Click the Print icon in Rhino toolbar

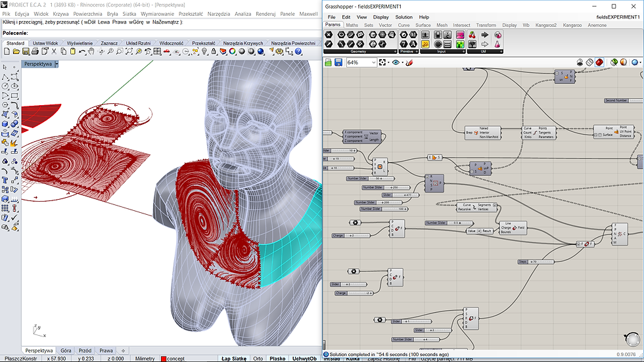coord(35,52)
